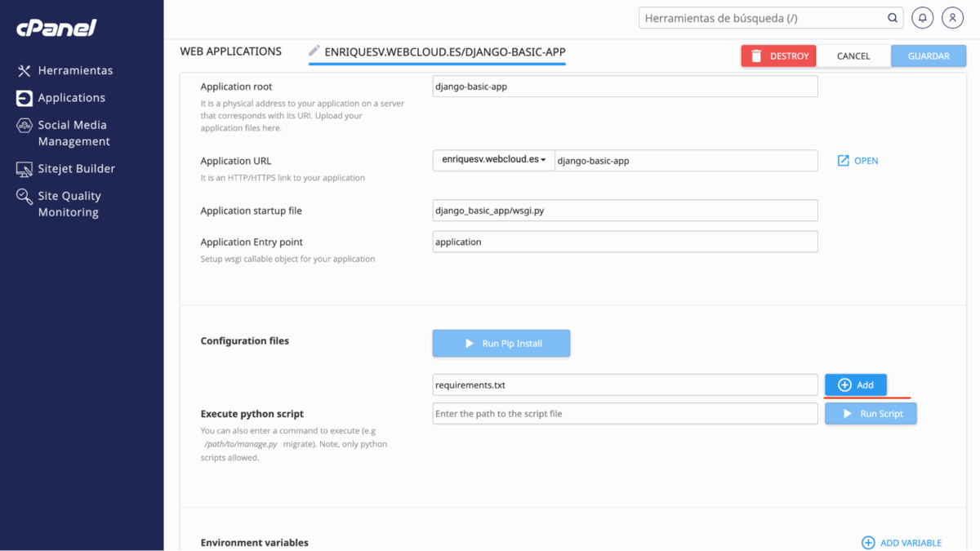
Task: Go to Social Media Management
Action: 73,133
